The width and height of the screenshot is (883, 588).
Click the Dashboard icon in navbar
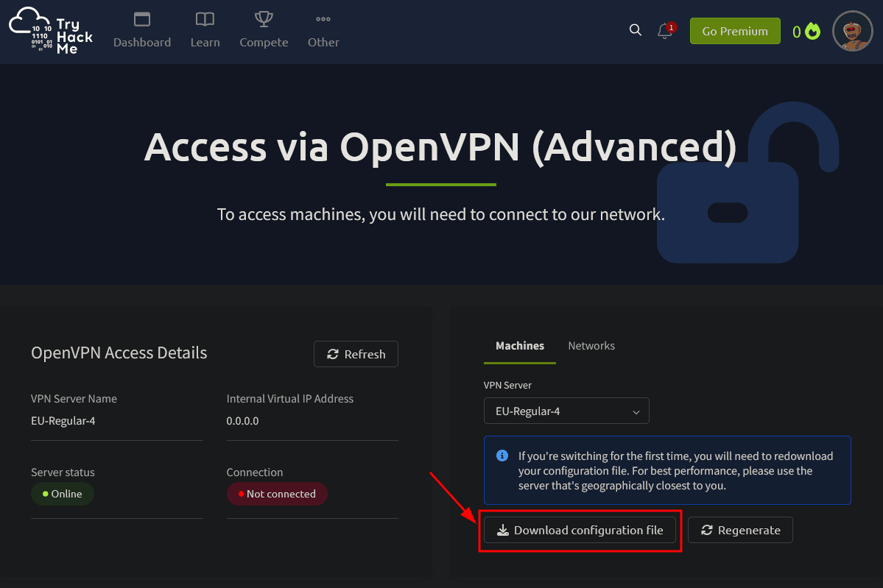[x=142, y=20]
